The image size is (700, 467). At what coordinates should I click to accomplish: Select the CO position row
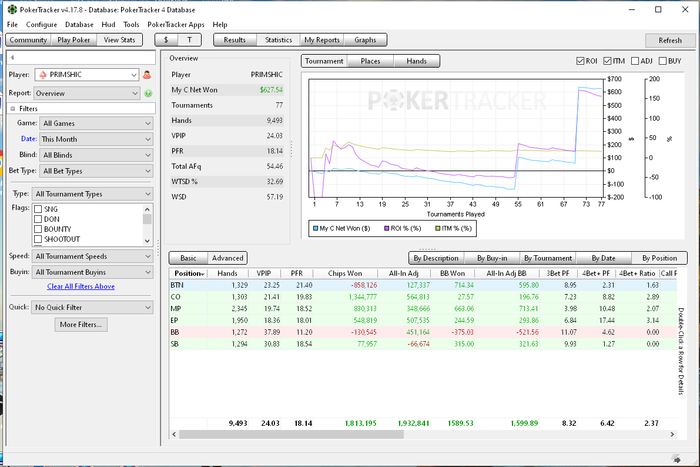pyautogui.click(x=423, y=297)
